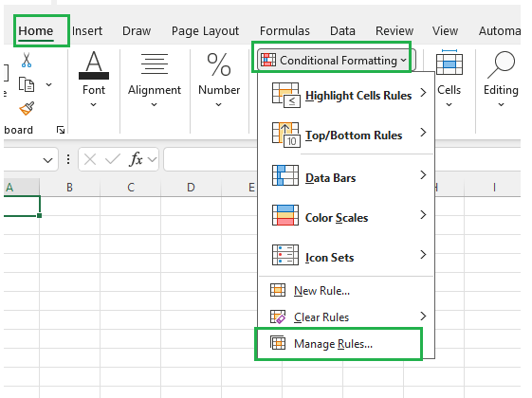
Task: Click the formula bar Cancel X icon
Action: [x=90, y=159]
